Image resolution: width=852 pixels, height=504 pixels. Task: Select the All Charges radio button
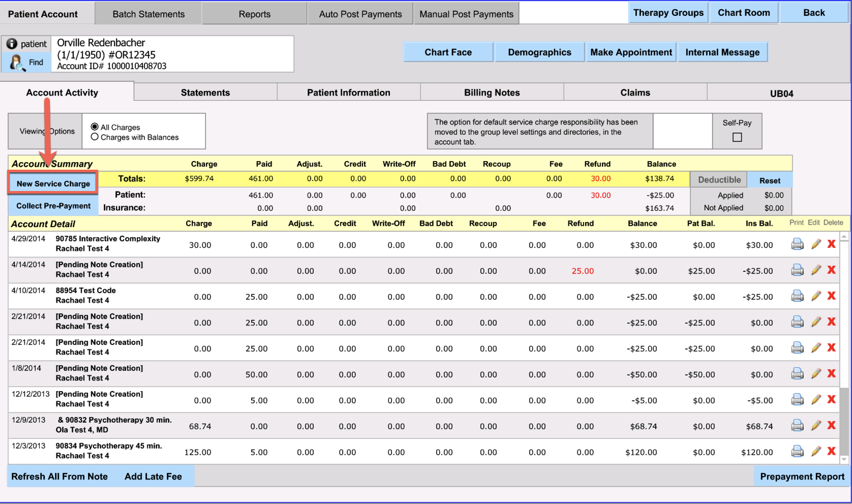coord(95,127)
